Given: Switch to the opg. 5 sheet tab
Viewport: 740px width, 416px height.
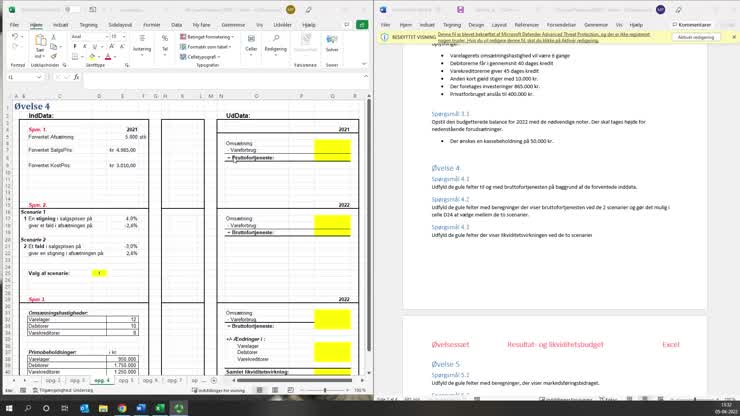Looking at the screenshot, I should [x=126, y=380].
